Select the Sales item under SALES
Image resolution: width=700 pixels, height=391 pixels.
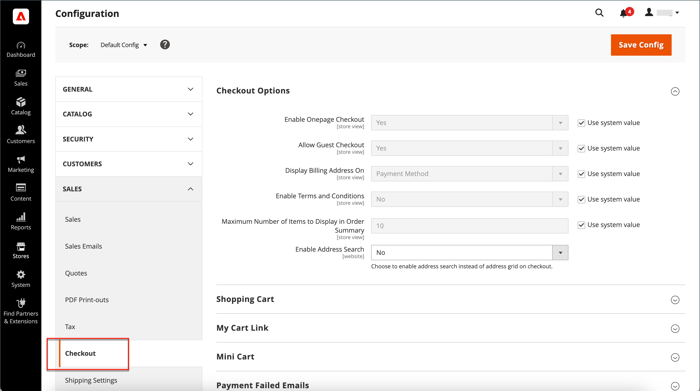point(73,219)
